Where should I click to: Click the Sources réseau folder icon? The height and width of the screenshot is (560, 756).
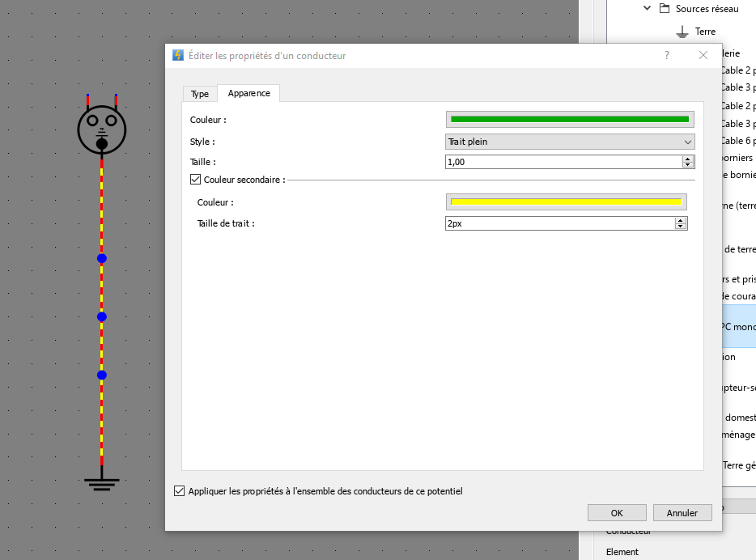[x=664, y=9]
